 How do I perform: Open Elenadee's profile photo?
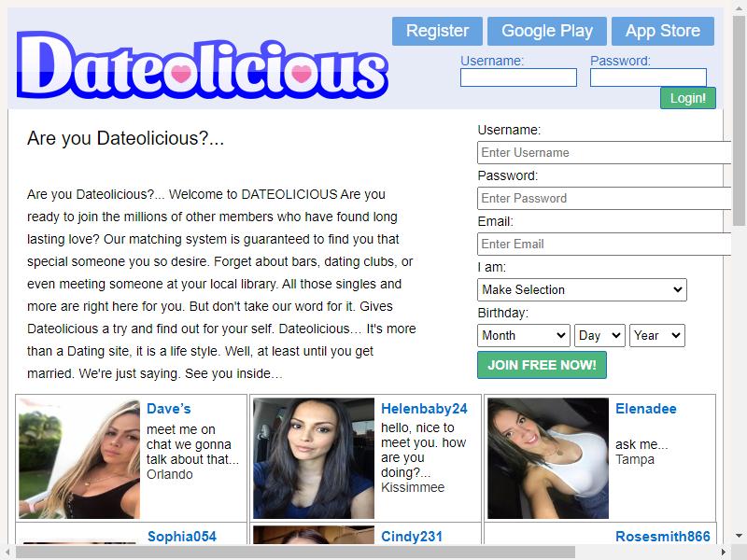click(548, 458)
